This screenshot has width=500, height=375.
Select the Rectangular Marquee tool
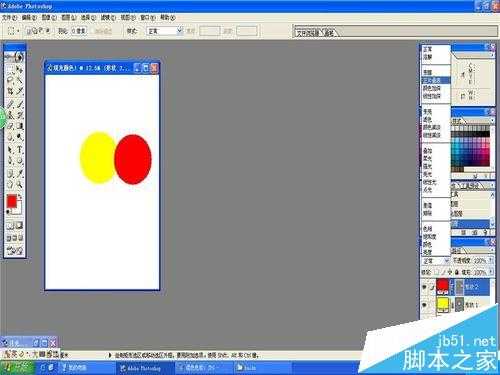(x=11, y=70)
